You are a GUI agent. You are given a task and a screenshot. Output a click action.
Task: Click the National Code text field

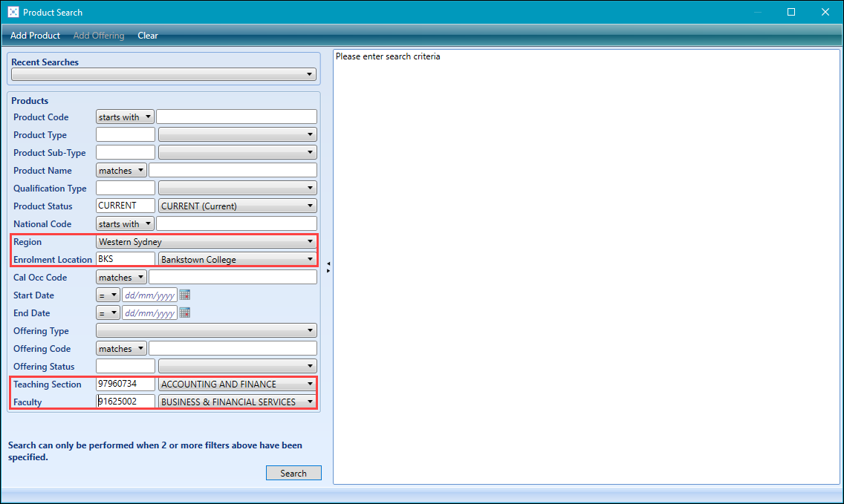236,223
